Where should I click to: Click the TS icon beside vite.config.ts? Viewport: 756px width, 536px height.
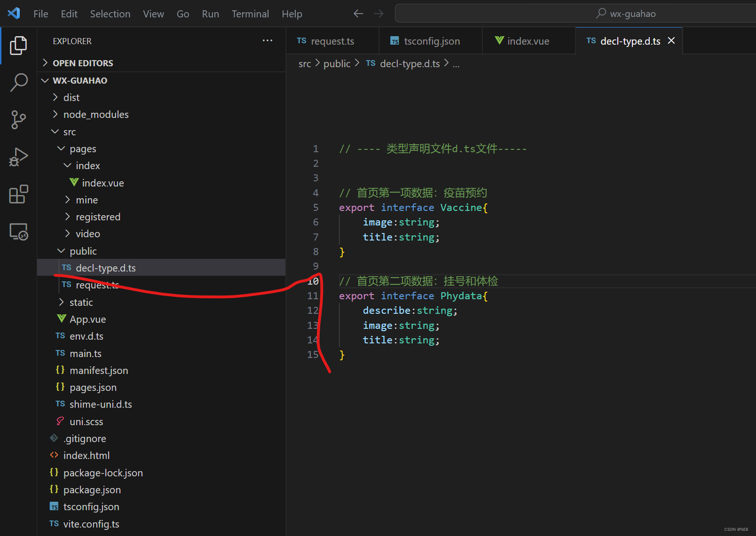coord(54,523)
